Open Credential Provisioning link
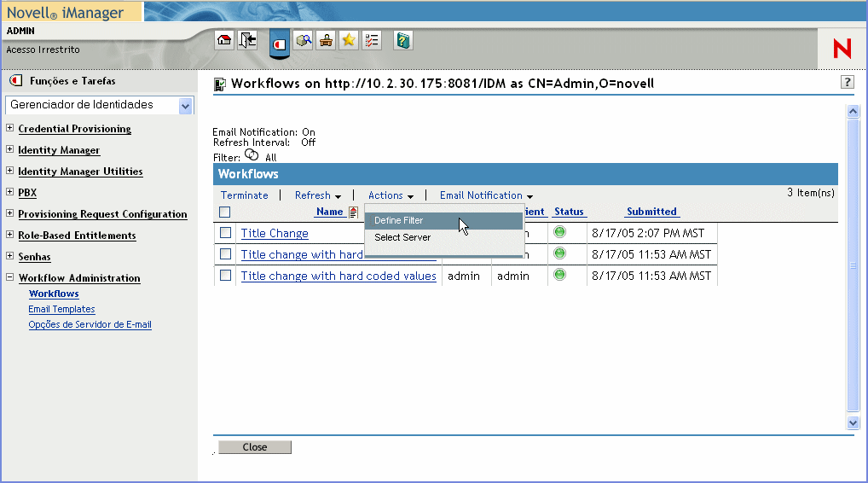868x483 pixels. (x=75, y=129)
